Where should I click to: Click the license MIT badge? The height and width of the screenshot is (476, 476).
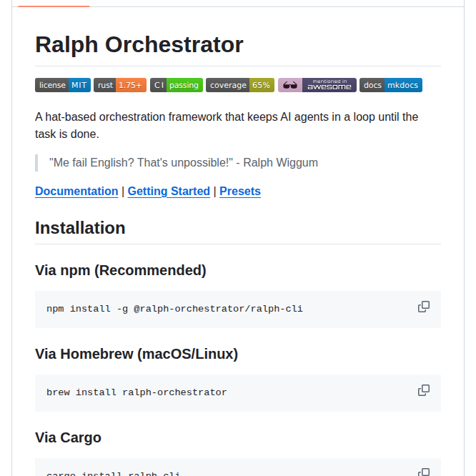point(63,85)
